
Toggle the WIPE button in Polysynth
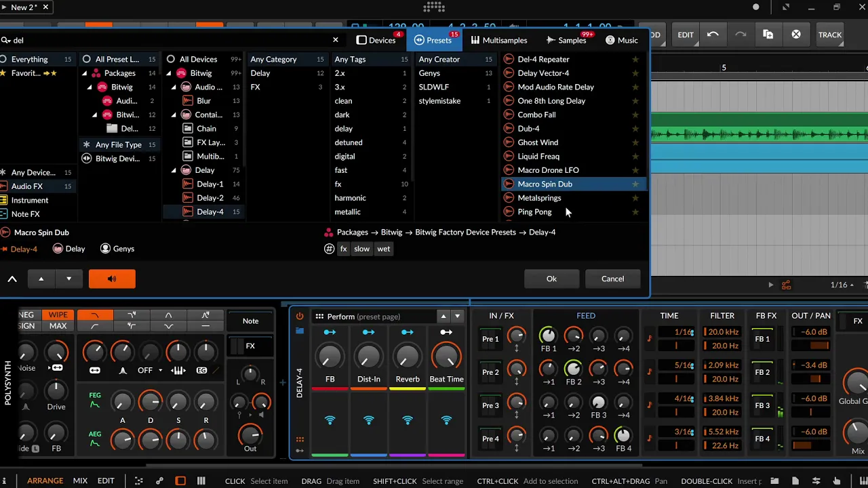[58, 315]
